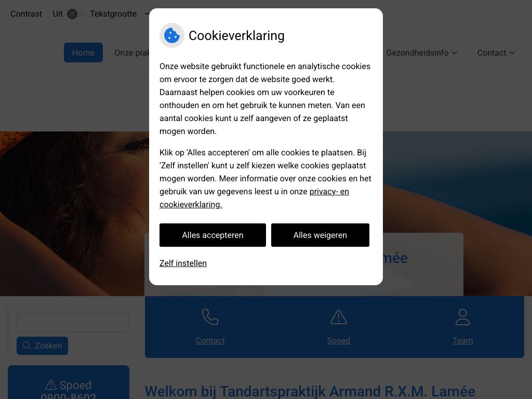This screenshot has height=399, width=532.
Task: Expand the Gezondheidsinfo menu chevron
Action: 454,52
